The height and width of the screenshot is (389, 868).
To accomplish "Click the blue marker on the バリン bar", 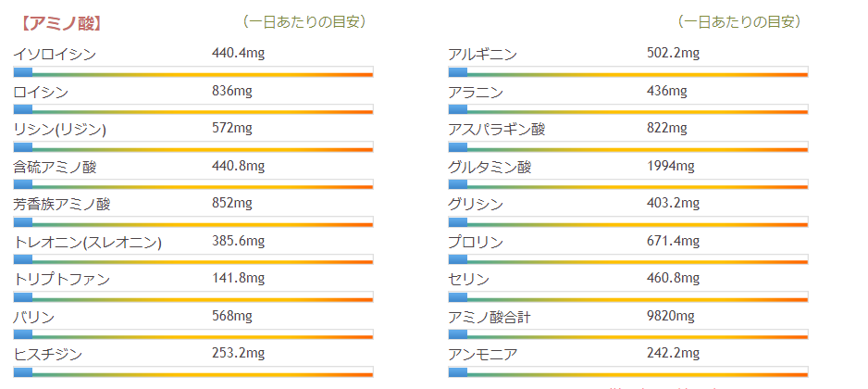I will pos(23,333).
